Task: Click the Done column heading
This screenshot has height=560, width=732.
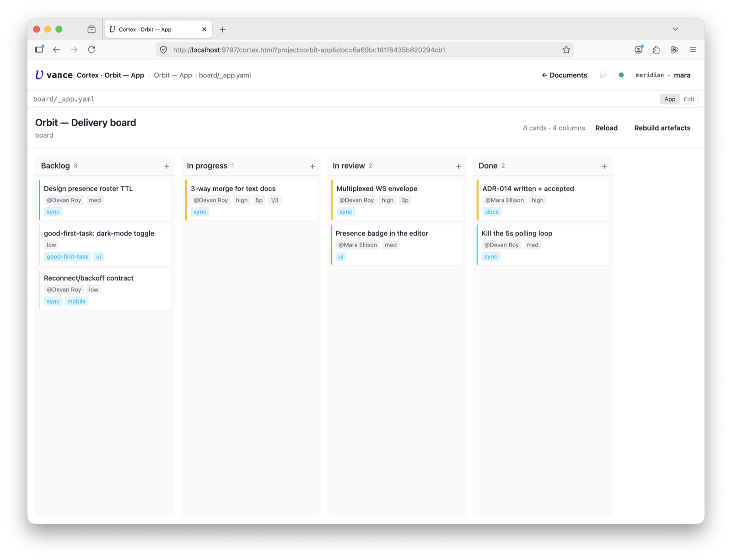Action: 488,166
